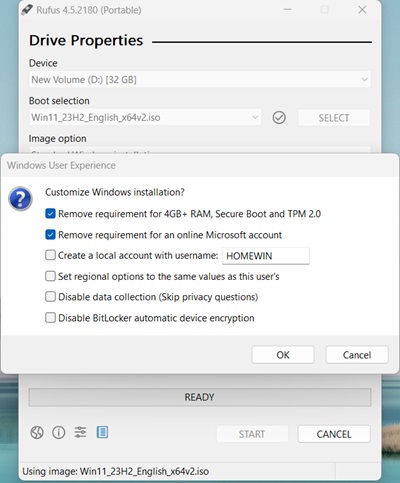This screenshot has width=400, height=483.
Task: Click the SELECT button in Rufus
Action: coord(334,118)
